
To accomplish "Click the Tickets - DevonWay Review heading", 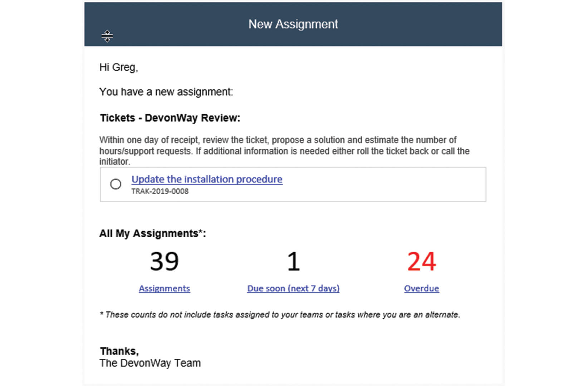I will coord(170,118).
